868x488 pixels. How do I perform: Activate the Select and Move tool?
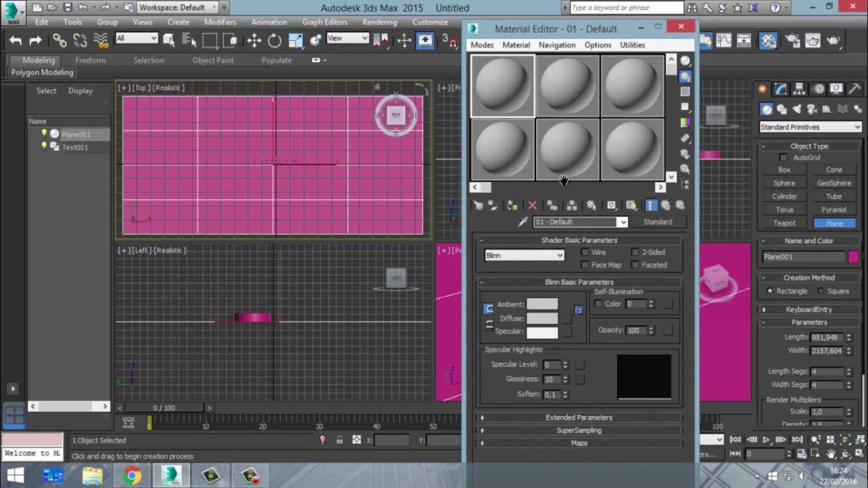(254, 41)
